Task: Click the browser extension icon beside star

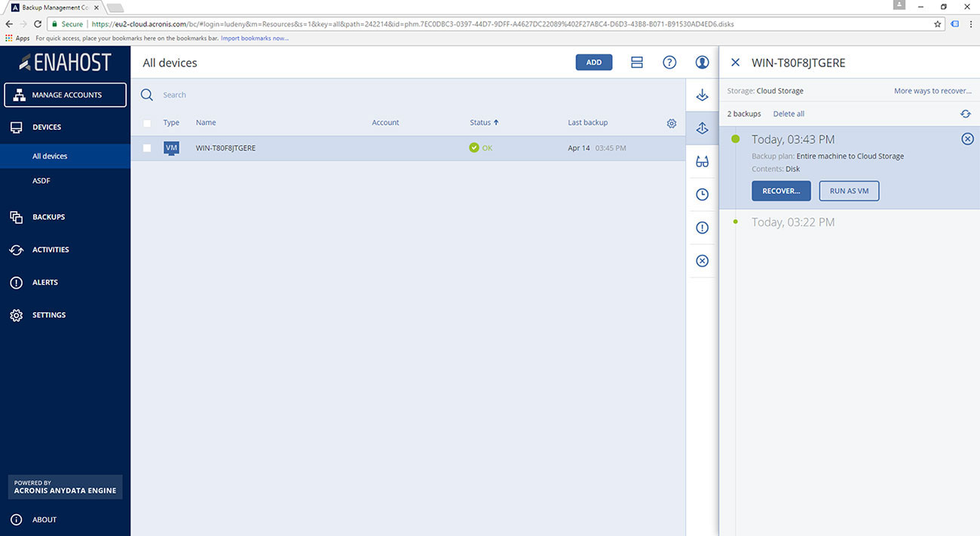Action: coord(954,24)
